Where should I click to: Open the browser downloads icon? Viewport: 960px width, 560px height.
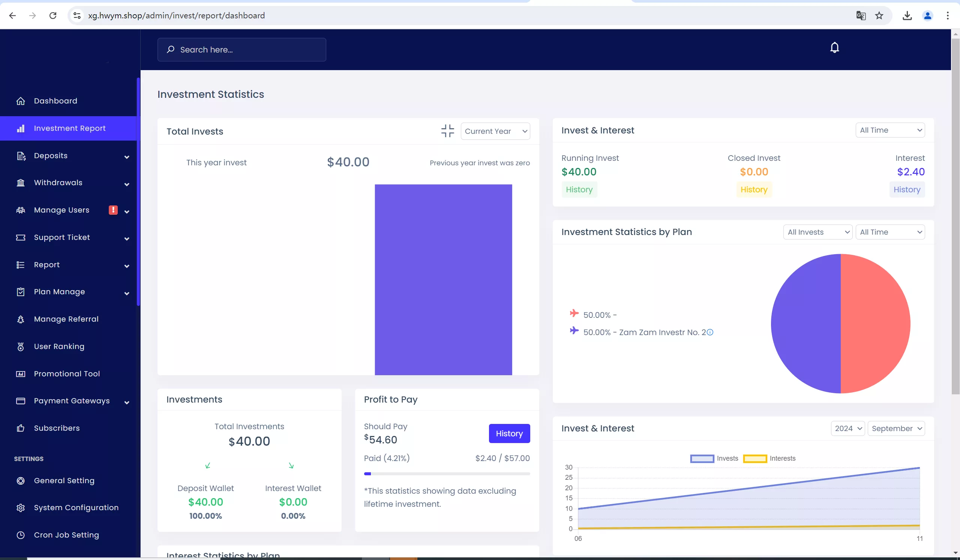[x=907, y=16]
